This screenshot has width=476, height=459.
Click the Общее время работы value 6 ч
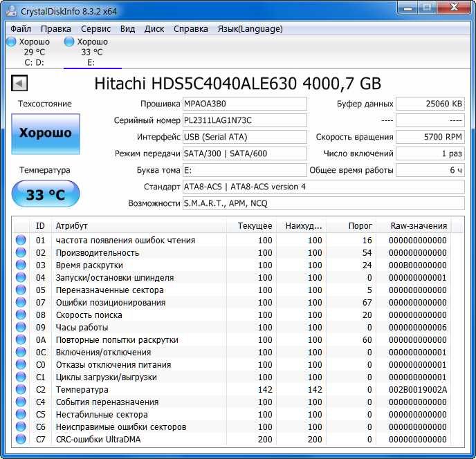[x=430, y=170]
